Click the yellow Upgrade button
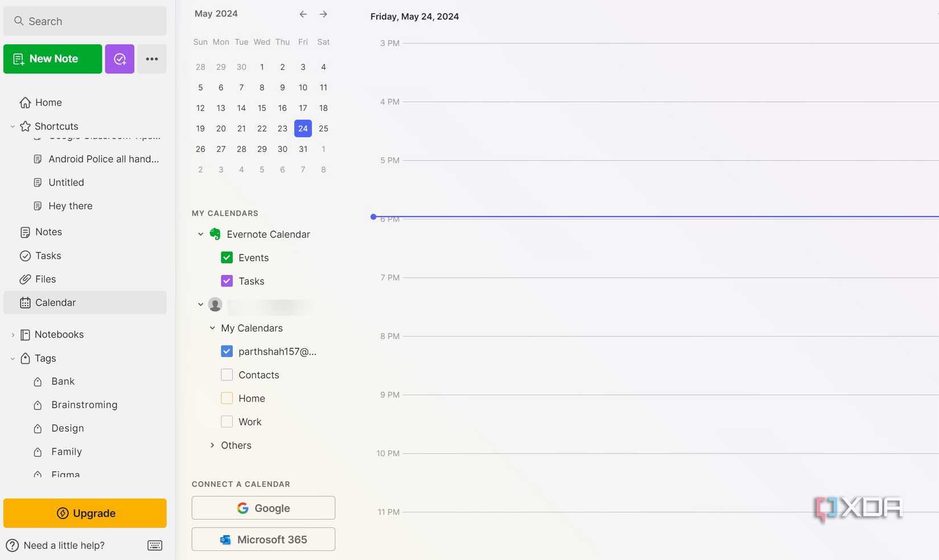This screenshot has width=939, height=560. coord(85,513)
